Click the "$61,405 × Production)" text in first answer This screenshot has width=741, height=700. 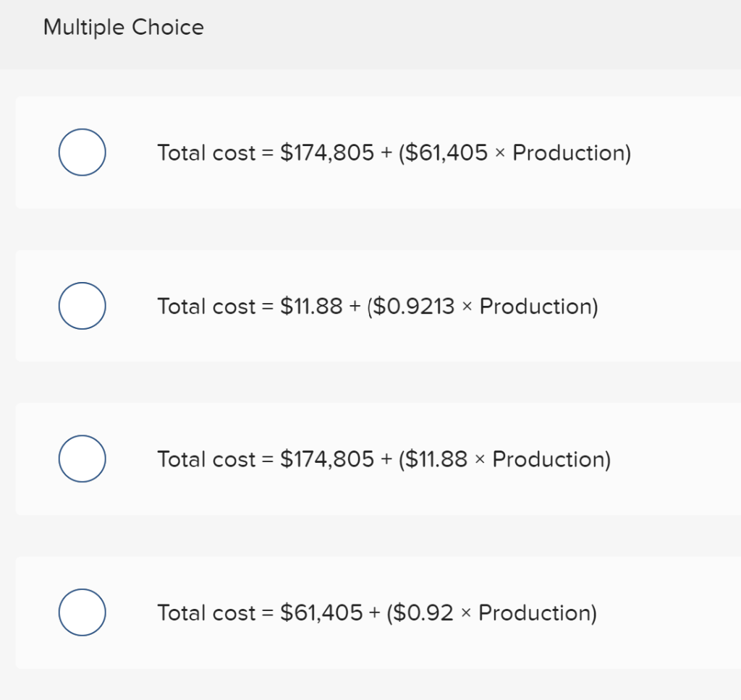point(515,153)
